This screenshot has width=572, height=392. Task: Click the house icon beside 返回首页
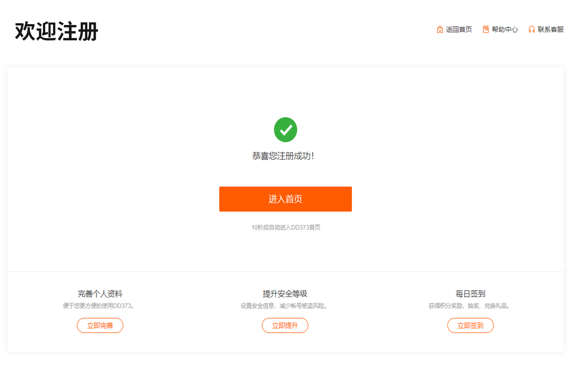point(439,29)
